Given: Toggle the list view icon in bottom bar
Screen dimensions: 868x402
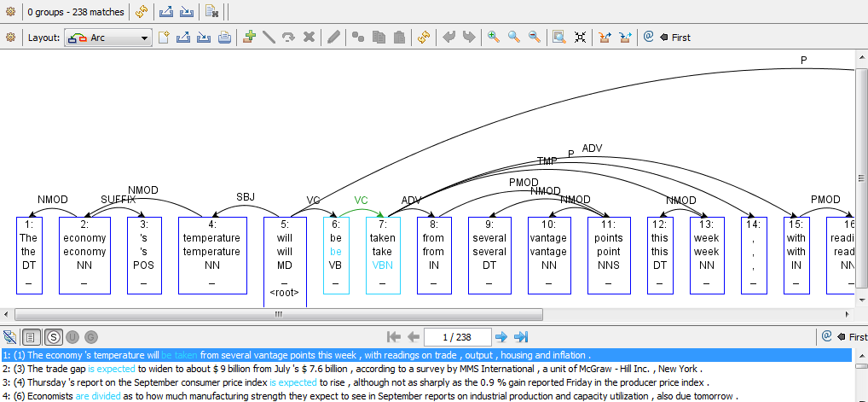Looking at the screenshot, I should click(x=32, y=336).
